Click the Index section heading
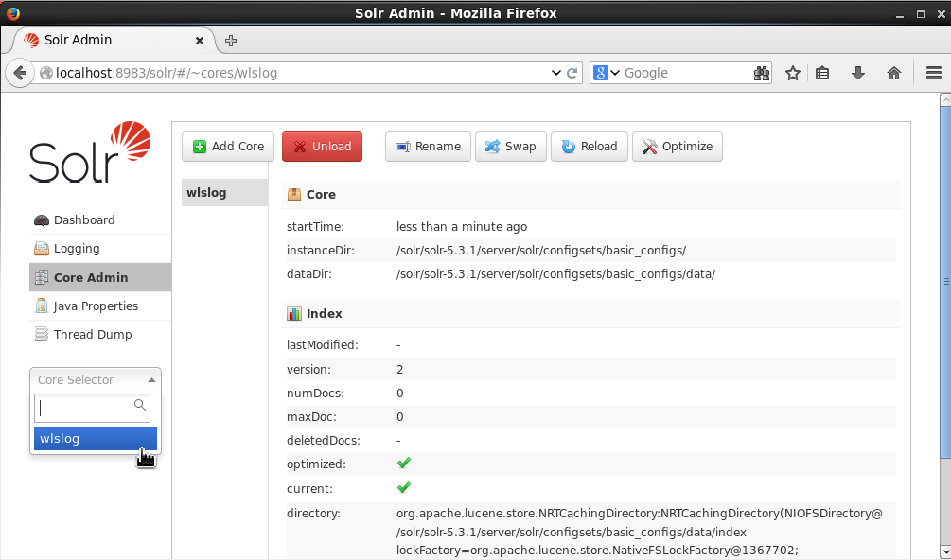 click(325, 314)
